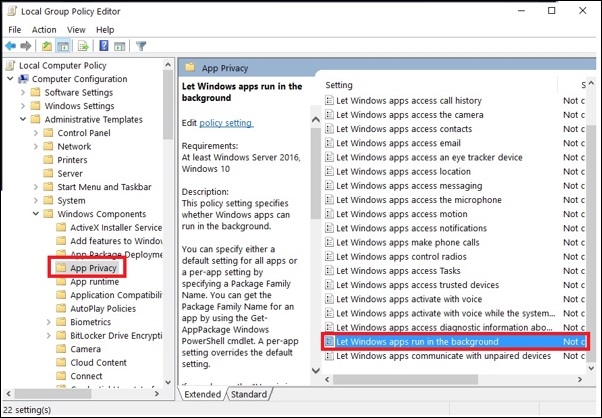Click the Computer Configuration computer icon
The height and width of the screenshot is (418, 602).
[x=23, y=79]
